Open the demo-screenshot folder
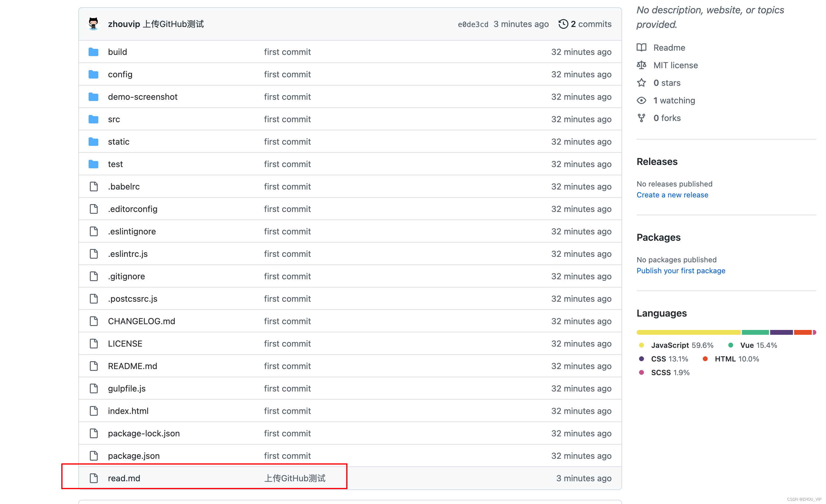Screen dimensions: 826x504 coord(143,96)
